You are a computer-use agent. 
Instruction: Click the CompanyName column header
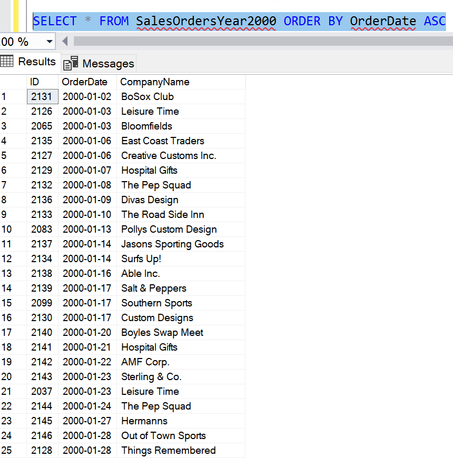tap(181, 82)
